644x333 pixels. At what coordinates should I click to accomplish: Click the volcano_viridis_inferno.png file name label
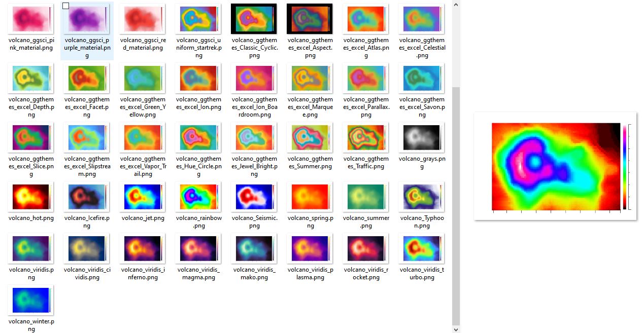143,274
